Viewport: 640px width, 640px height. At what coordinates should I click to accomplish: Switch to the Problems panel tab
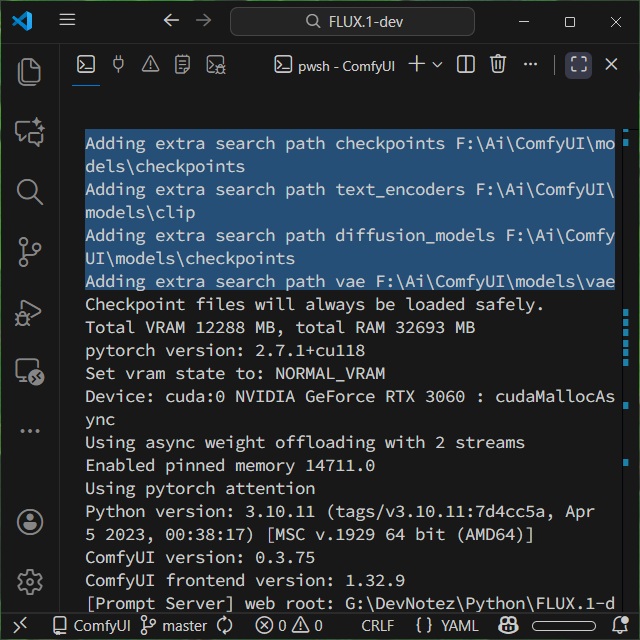pyautogui.click(x=150, y=65)
